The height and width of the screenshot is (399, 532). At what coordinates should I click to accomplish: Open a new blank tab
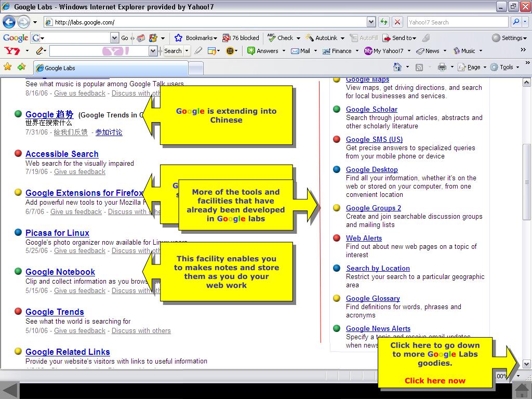pyautogui.click(x=196, y=68)
